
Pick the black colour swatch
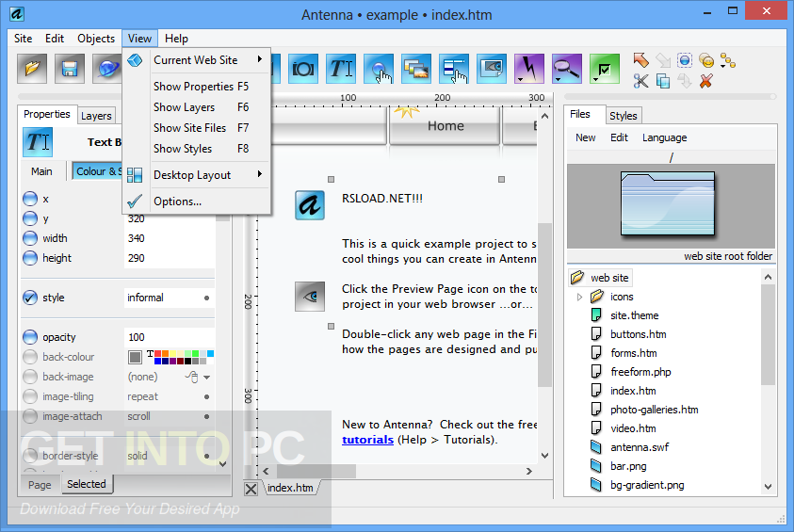[x=187, y=362]
